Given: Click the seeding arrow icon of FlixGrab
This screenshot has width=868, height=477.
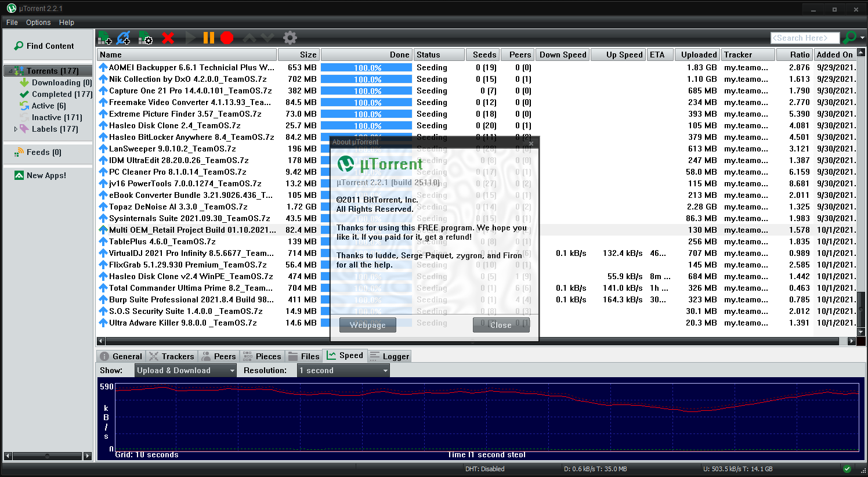Looking at the screenshot, I should [103, 265].
